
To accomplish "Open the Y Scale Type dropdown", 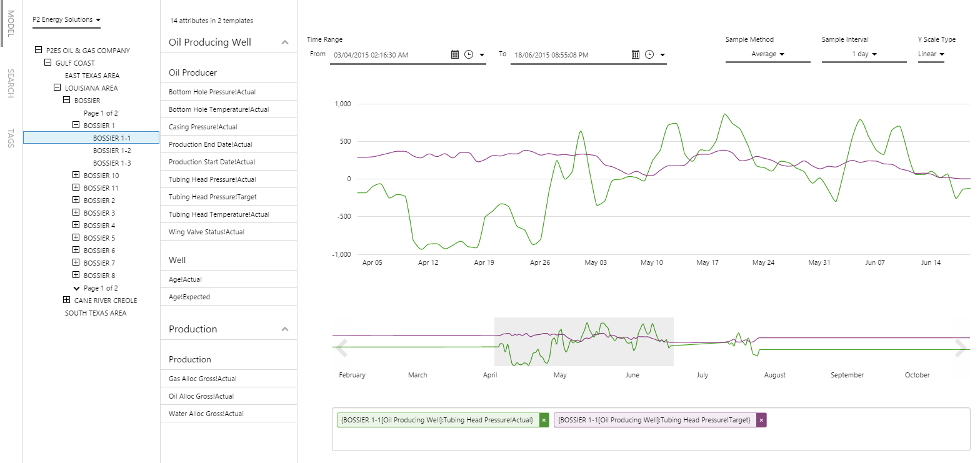I will (x=931, y=54).
